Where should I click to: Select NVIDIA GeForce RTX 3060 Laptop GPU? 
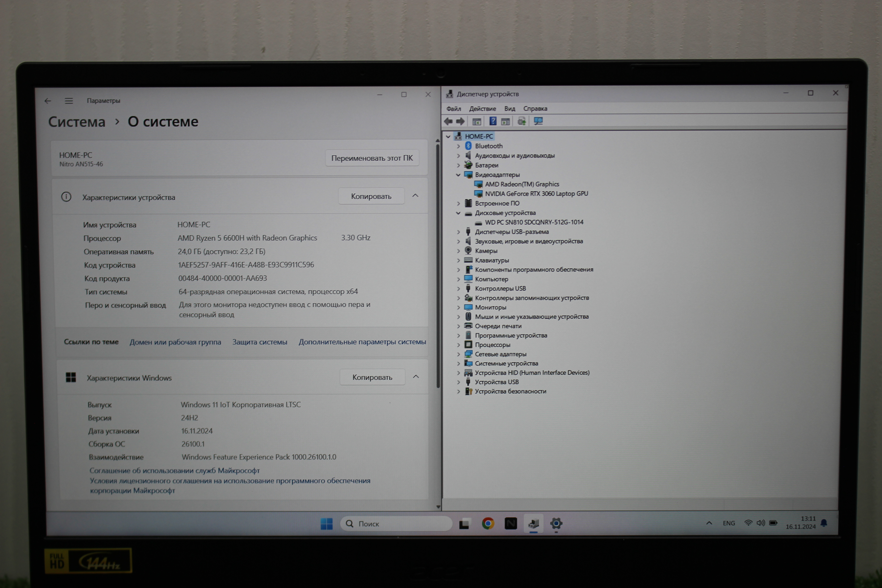(x=536, y=194)
